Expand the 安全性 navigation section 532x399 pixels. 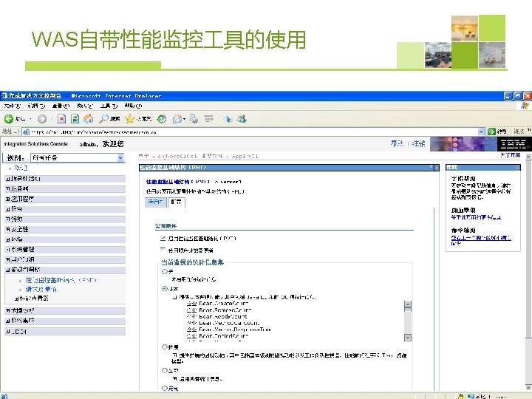pyautogui.click(x=7, y=229)
